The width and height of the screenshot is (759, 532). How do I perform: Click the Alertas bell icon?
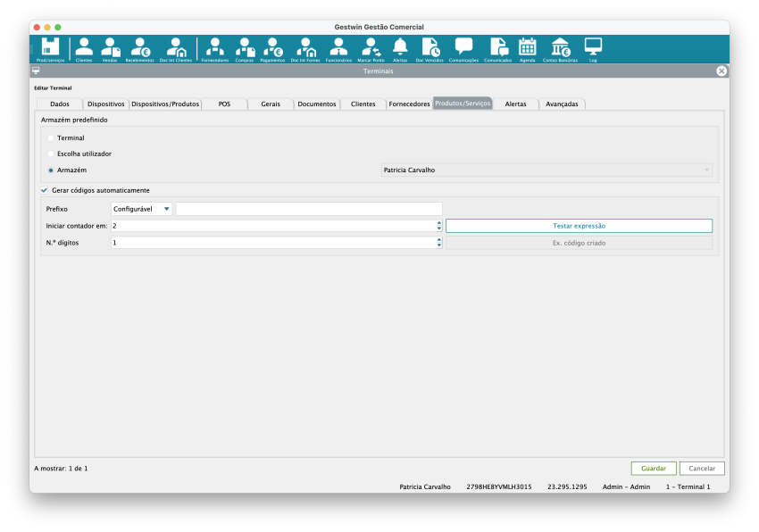click(x=400, y=48)
